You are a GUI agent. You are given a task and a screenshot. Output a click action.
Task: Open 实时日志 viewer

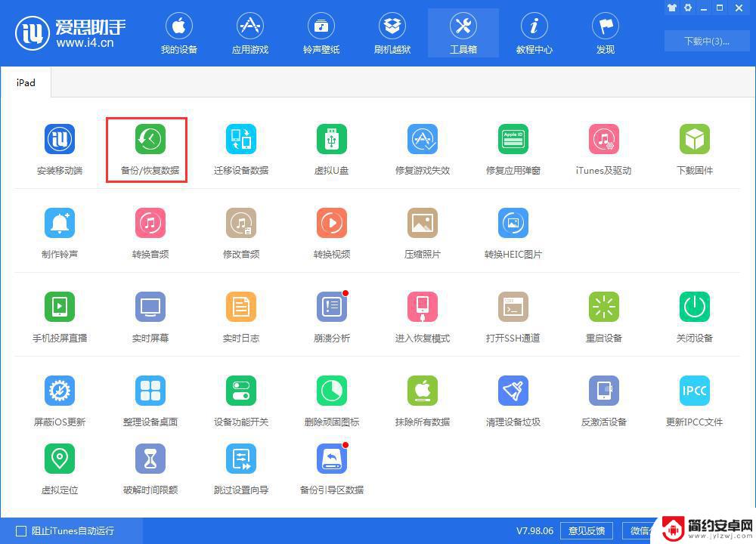point(241,307)
